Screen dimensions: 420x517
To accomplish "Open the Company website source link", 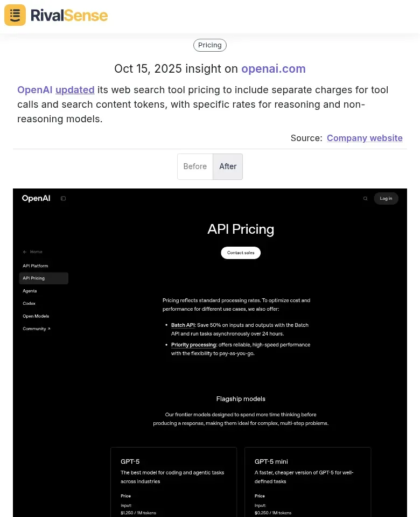I will click(x=365, y=138).
